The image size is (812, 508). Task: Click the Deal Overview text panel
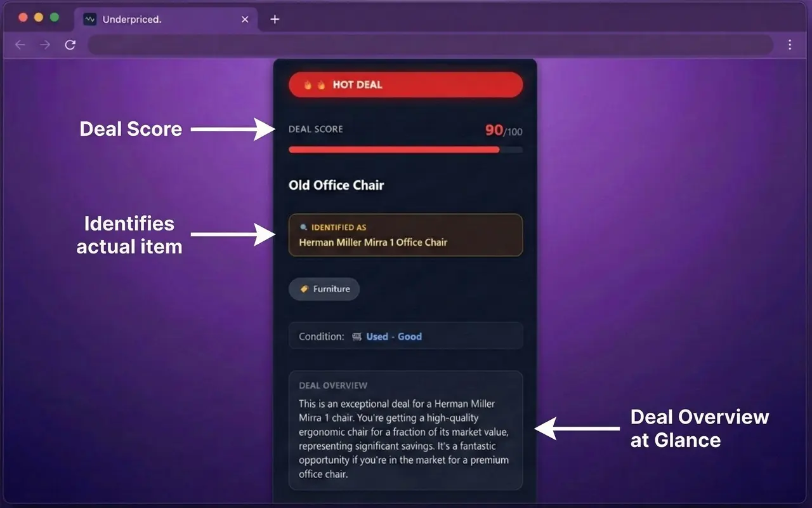click(x=406, y=431)
